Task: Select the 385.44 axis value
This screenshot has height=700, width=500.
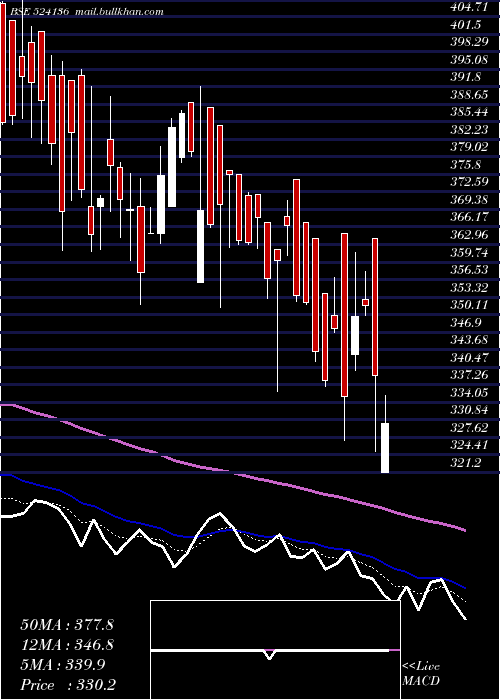Action: [x=469, y=112]
